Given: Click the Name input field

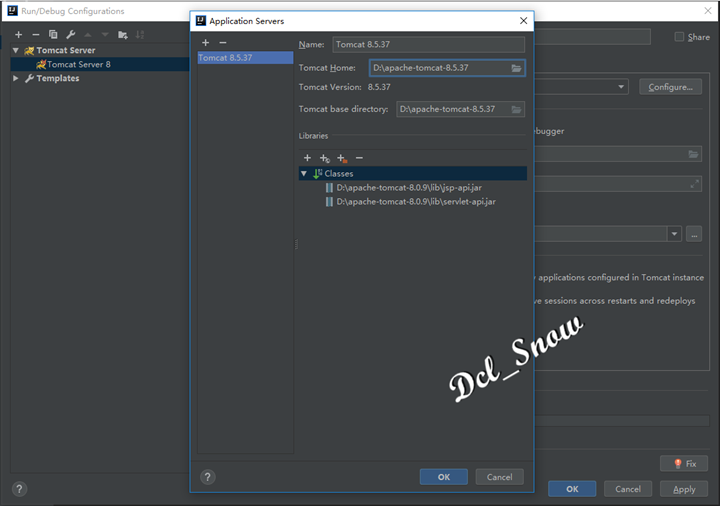Looking at the screenshot, I should pos(428,45).
